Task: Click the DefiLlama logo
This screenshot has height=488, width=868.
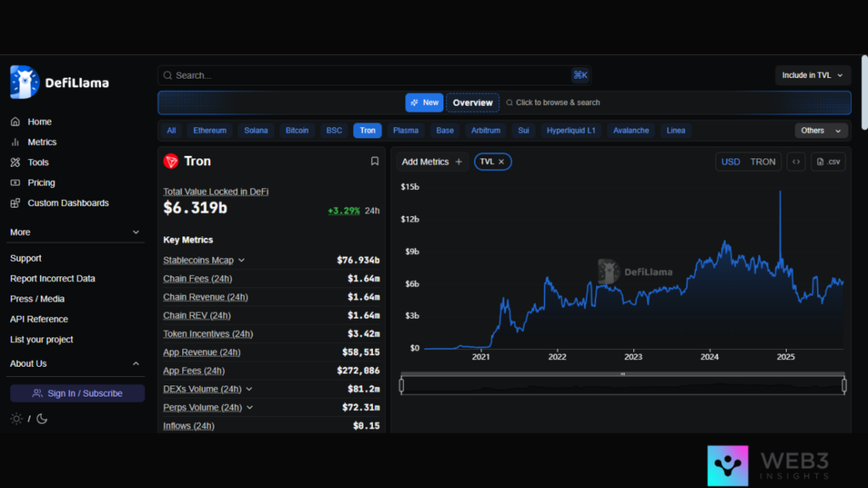Action: pyautogui.click(x=59, y=82)
